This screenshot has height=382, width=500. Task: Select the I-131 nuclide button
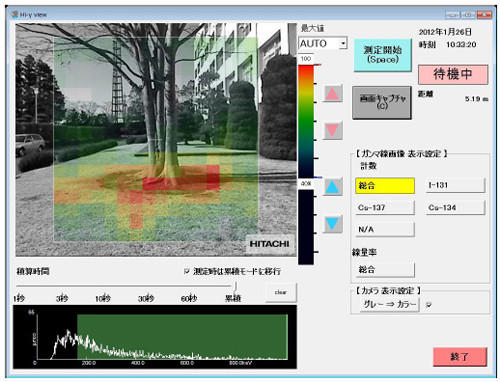coord(455,185)
